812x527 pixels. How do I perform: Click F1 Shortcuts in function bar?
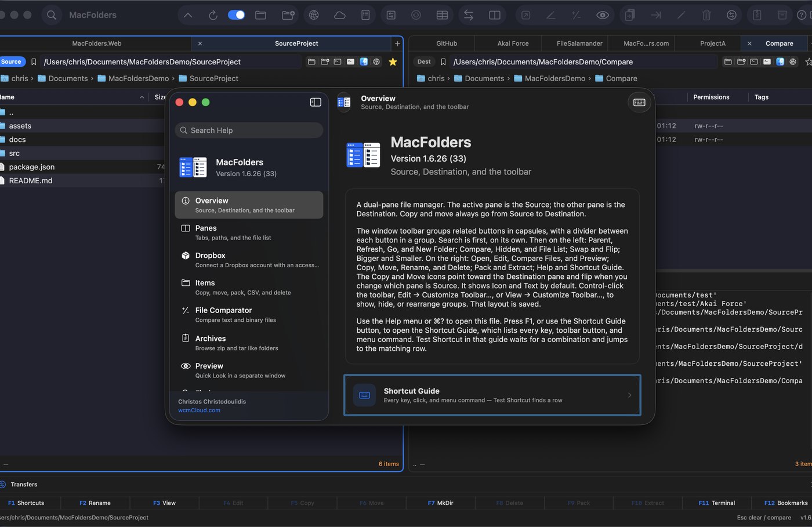click(26, 503)
